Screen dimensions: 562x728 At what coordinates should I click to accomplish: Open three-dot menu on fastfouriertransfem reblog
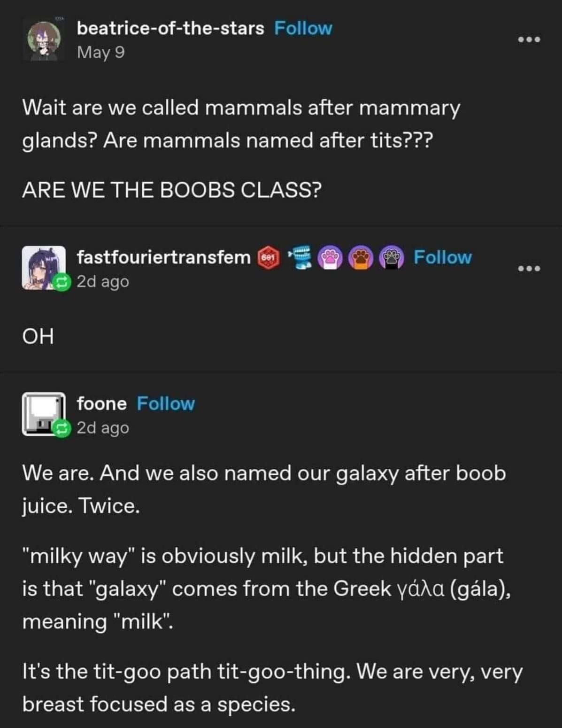click(529, 269)
